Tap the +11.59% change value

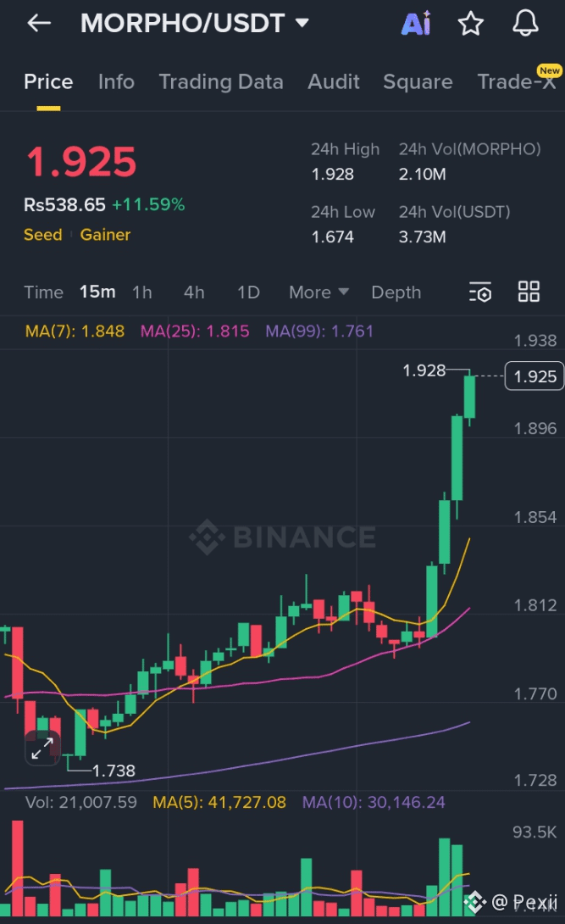(x=148, y=205)
